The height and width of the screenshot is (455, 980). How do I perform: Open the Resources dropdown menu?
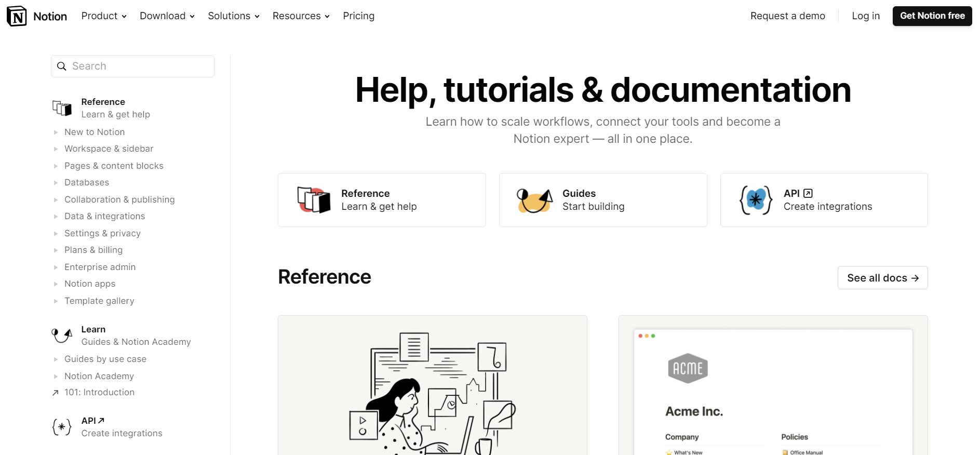tap(301, 16)
